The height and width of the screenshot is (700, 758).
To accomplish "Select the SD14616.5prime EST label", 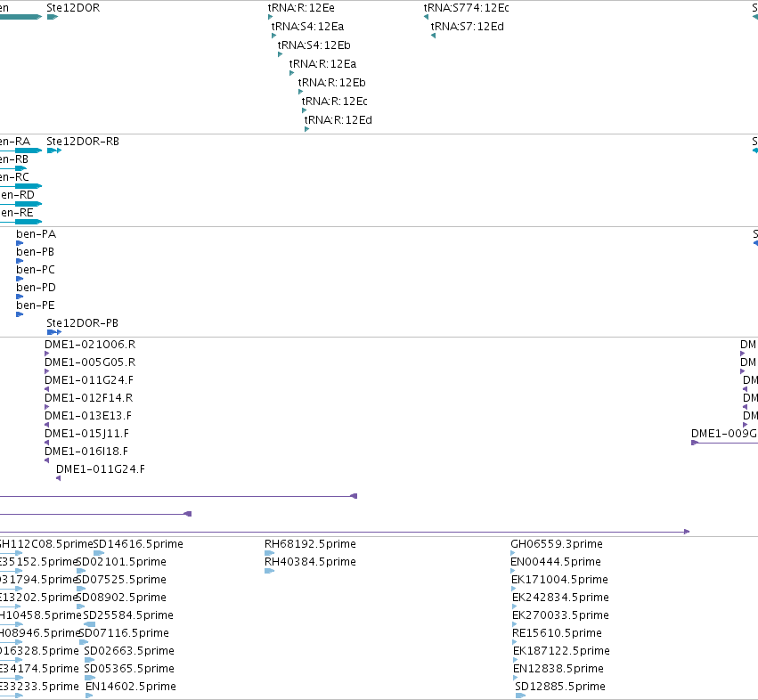I will 138,544.
